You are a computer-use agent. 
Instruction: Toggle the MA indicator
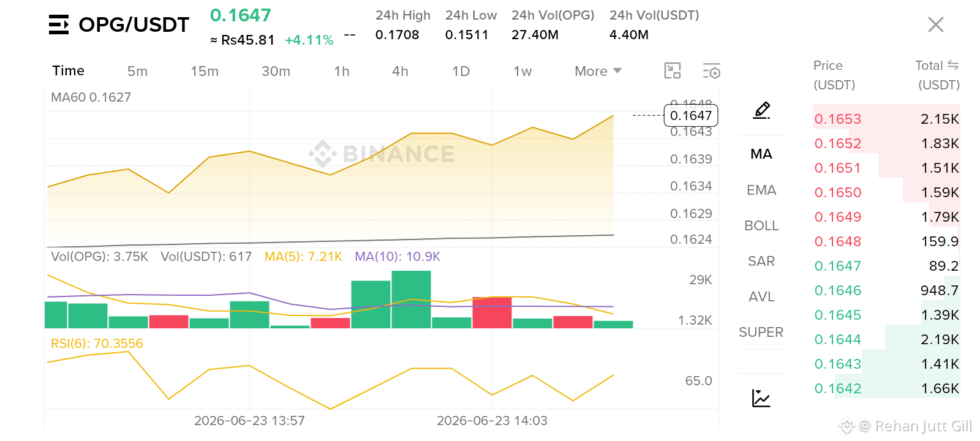(761, 154)
